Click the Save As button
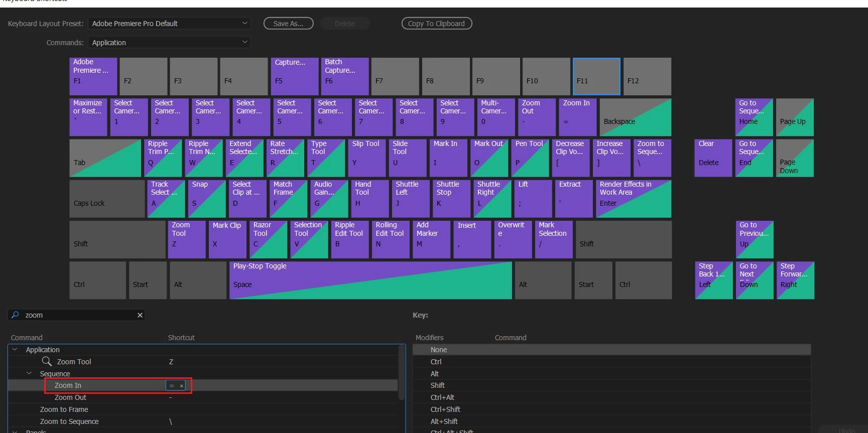868x433 pixels. 289,24
